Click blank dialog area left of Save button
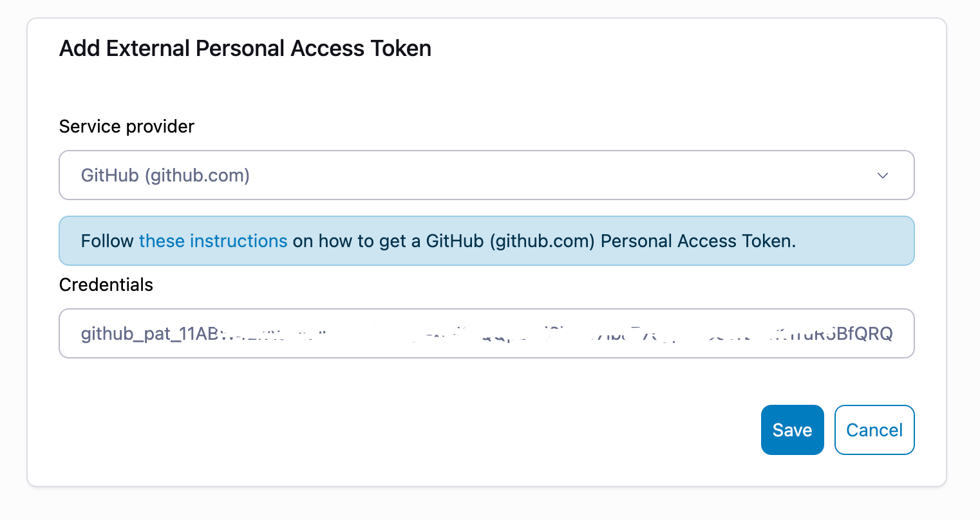Viewport: 980px width, 520px height. coord(451,430)
